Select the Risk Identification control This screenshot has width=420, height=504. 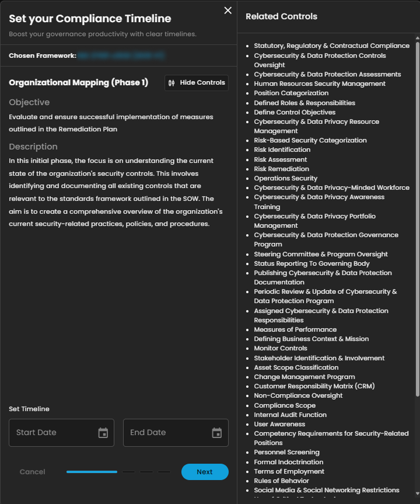pyautogui.click(x=282, y=150)
